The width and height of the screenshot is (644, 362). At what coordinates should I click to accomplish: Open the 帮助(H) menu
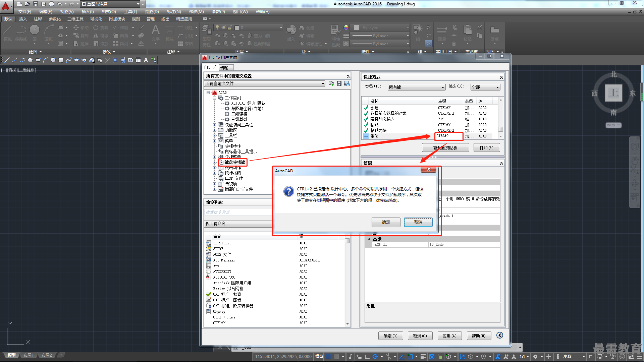(x=262, y=12)
